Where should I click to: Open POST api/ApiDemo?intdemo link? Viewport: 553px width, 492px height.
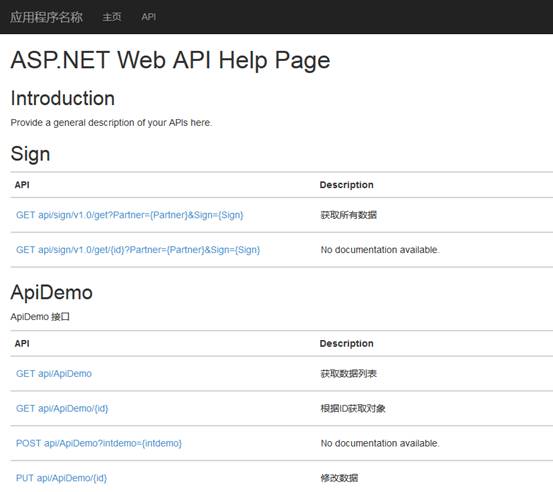click(99, 443)
